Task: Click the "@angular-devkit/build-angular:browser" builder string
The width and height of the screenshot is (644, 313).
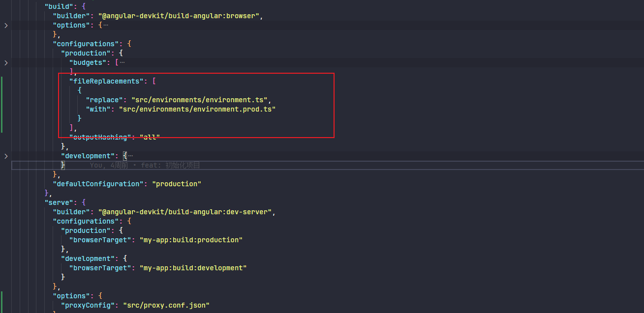Action: pos(179,16)
